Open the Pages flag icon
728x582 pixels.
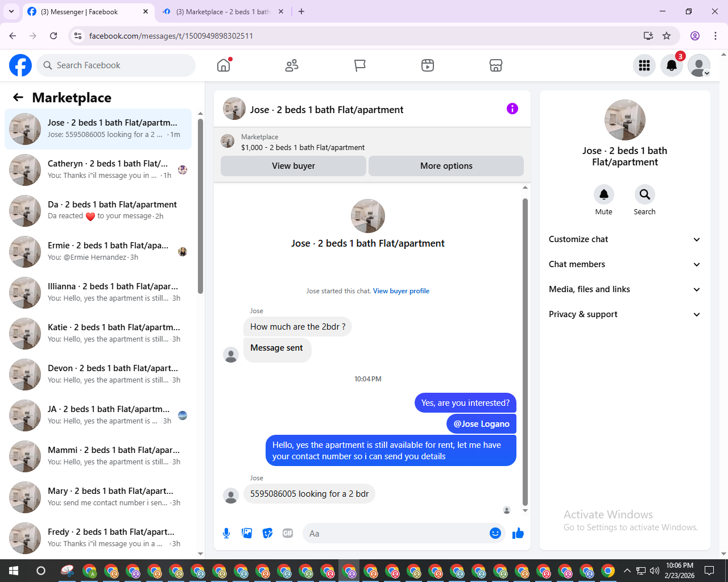[x=360, y=65]
